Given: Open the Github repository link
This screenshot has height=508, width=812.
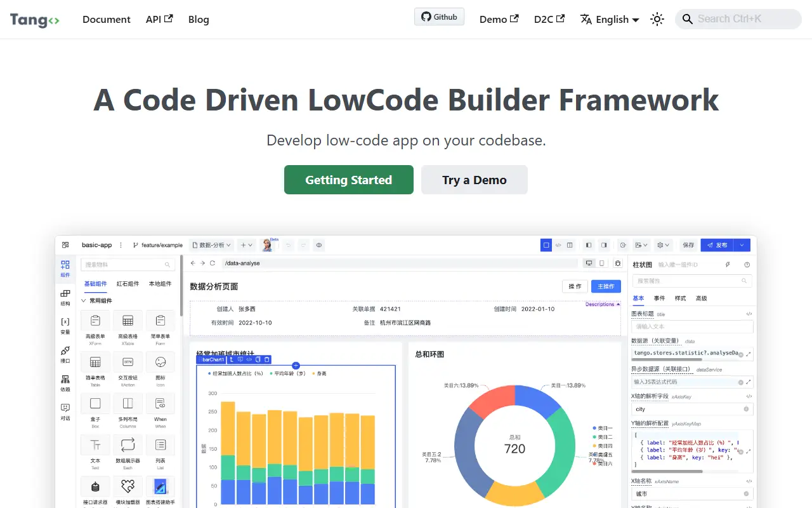Looking at the screenshot, I should click(x=439, y=17).
